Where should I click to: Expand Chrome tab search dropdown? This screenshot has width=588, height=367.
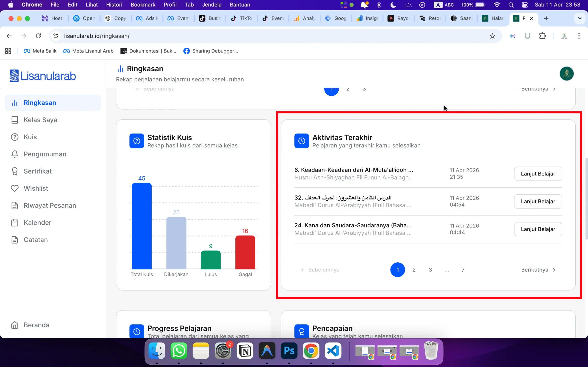click(x=580, y=18)
